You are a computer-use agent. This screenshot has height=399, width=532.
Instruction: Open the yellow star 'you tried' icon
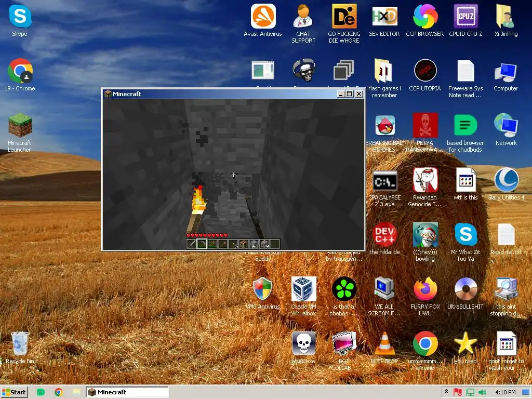(465, 348)
